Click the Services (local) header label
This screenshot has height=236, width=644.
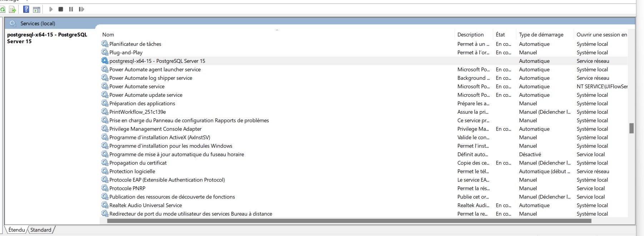tap(38, 23)
